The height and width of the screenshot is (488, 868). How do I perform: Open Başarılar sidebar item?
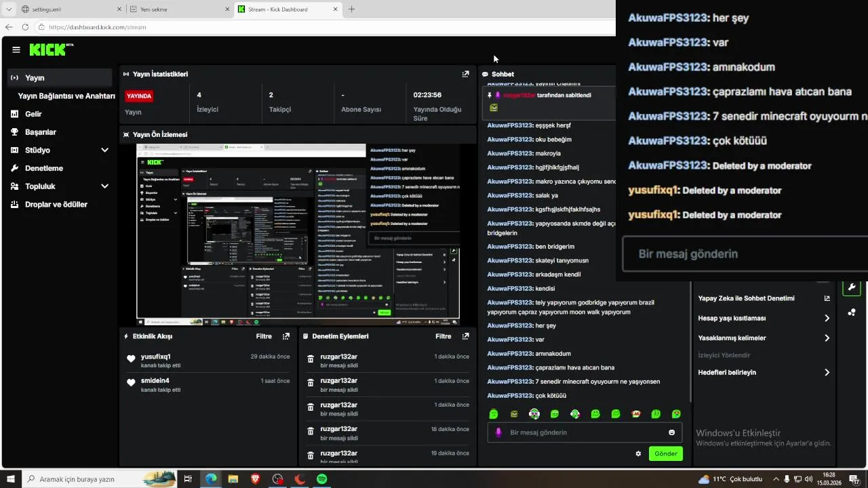tap(60, 132)
